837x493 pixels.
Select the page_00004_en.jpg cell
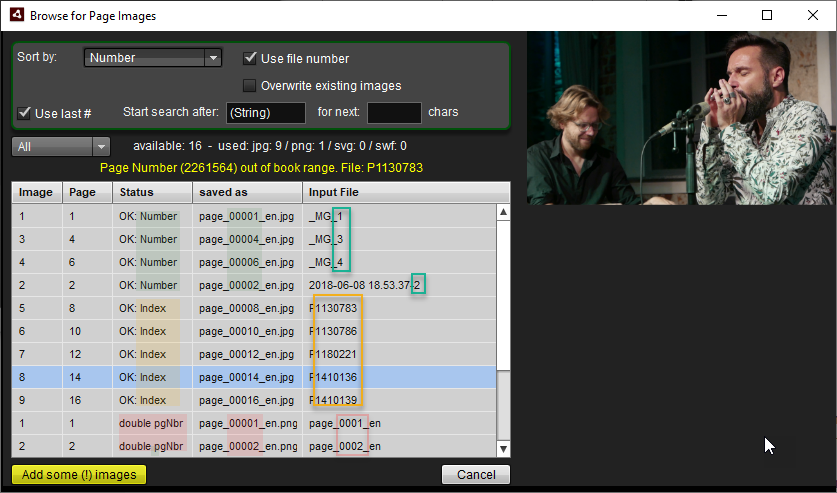pyautogui.click(x=247, y=240)
